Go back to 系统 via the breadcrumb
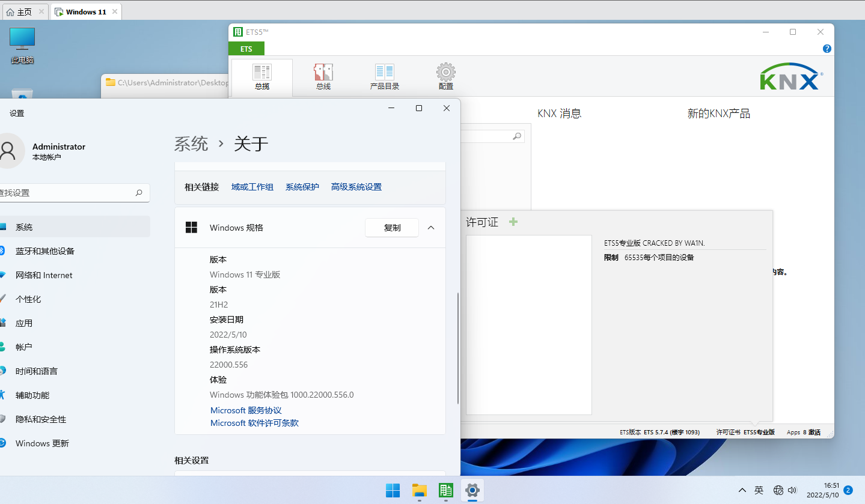This screenshot has width=865, height=504. tap(191, 144)
